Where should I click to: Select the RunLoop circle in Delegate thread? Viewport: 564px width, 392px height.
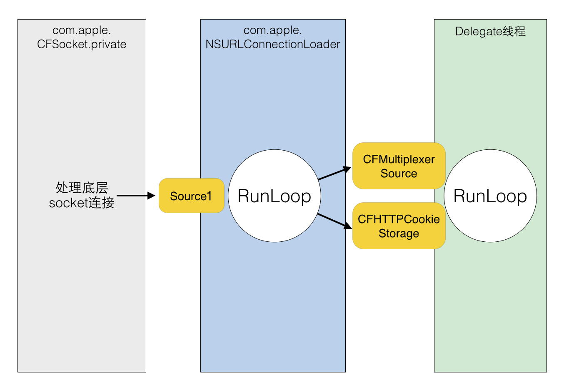(x=490, y=196)
